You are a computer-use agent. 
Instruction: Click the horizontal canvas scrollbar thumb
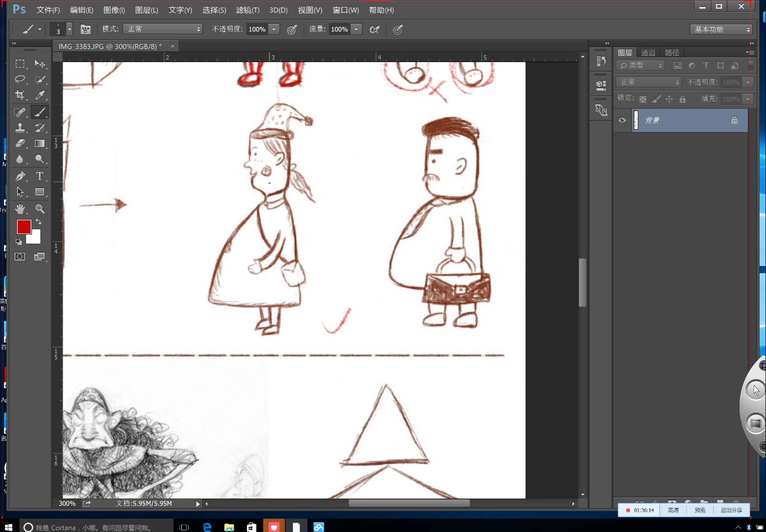[409, 503]
